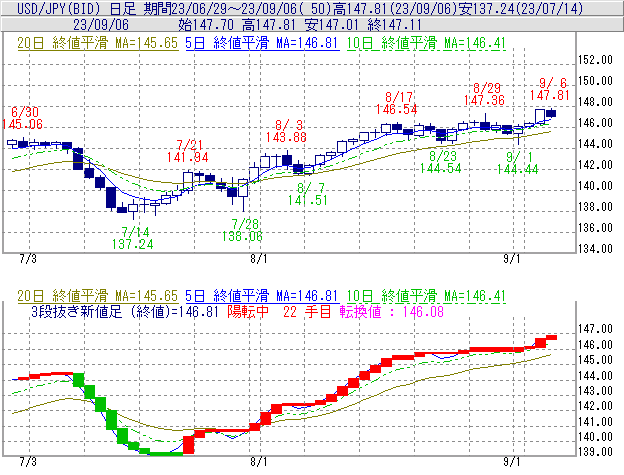
Task: Click the 139.00 axis label on 新値足 chart
Action: 595,452
